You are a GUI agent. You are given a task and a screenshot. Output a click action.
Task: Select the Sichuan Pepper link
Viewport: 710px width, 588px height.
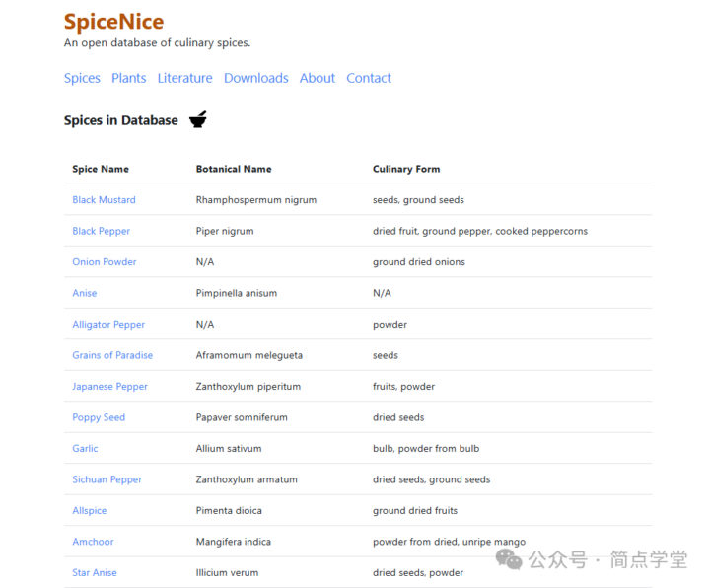point(106,479)
